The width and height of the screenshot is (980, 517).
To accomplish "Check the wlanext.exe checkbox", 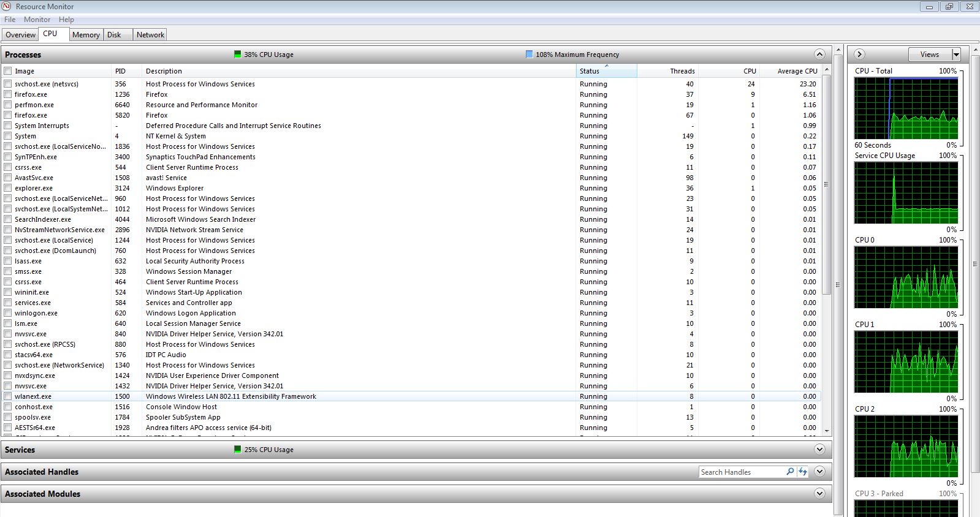I will coord(8,396).
